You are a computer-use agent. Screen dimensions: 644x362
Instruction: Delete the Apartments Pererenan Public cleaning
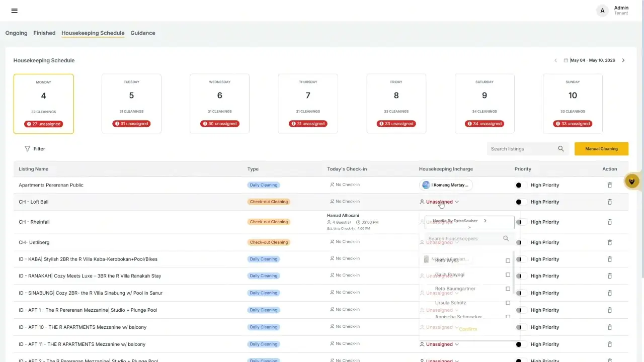click(x=610, y=185)
